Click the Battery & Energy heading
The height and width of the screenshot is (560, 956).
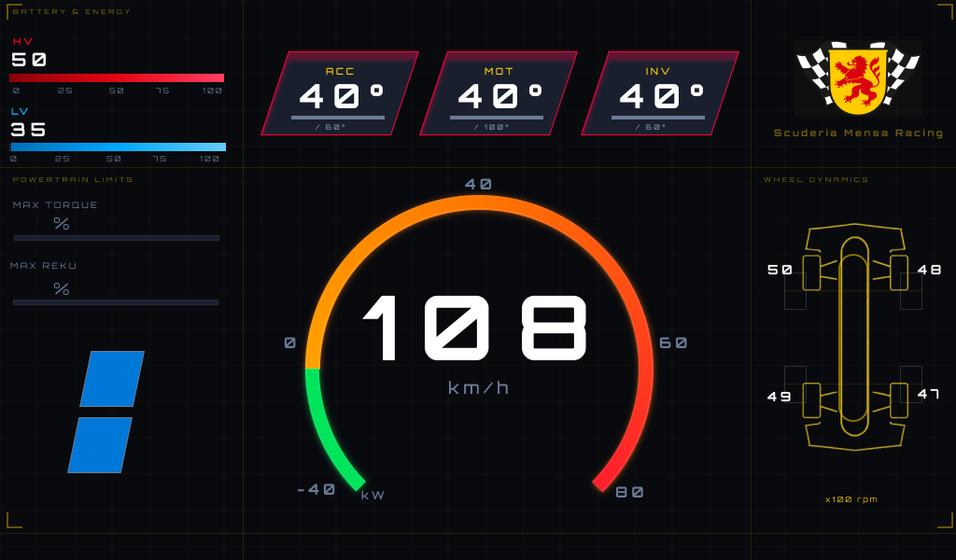click(x=71, y=11)
